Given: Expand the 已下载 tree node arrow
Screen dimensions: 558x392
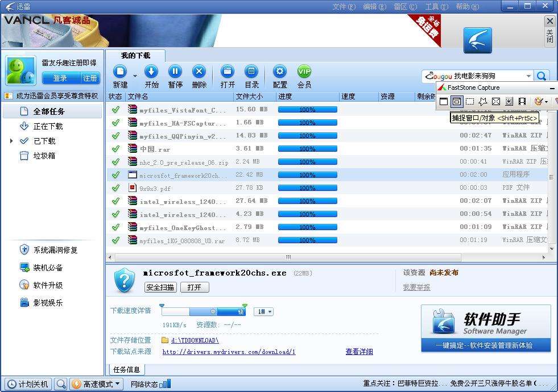Looking at the screenshot, I should (x=11, y=141).
